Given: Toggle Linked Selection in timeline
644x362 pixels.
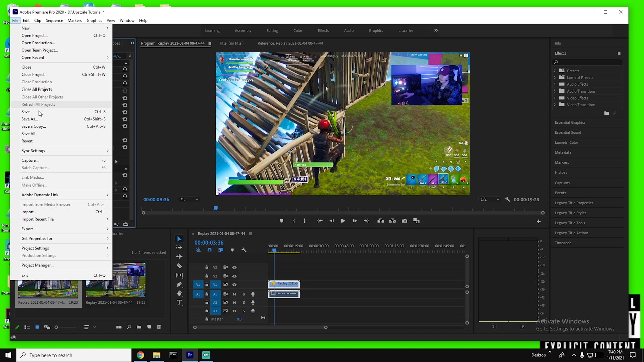Looking at the screenshot, I should click(x=221, y=250).
